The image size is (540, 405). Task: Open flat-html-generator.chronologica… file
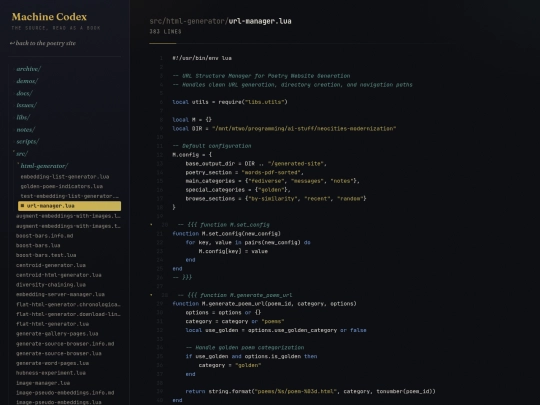click(68, 304)
